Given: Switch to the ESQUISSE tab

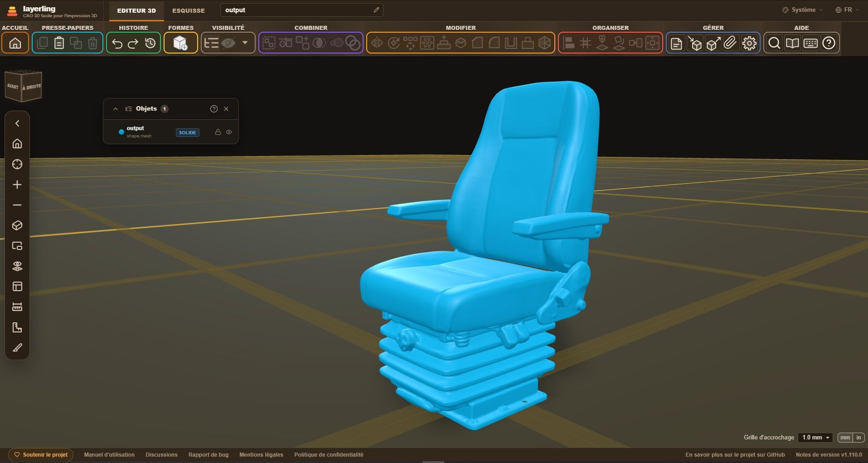Looking at the screenshot, I should pos(189,10).
